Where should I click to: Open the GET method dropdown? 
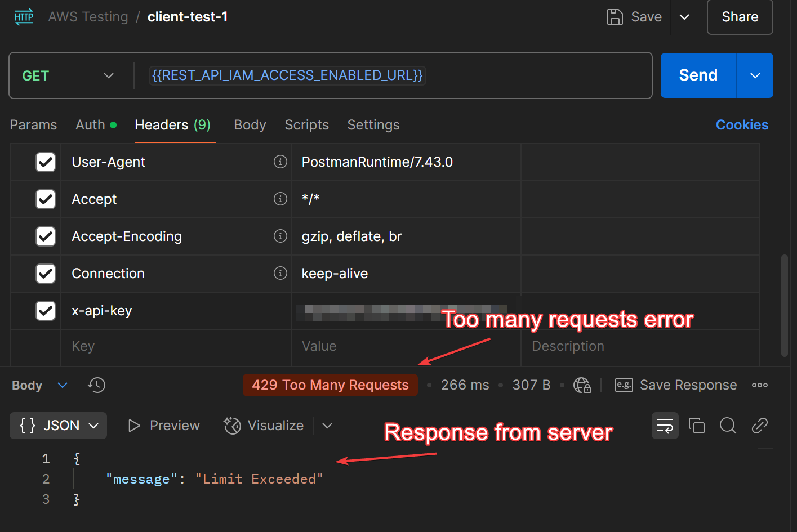click(68, 75)
